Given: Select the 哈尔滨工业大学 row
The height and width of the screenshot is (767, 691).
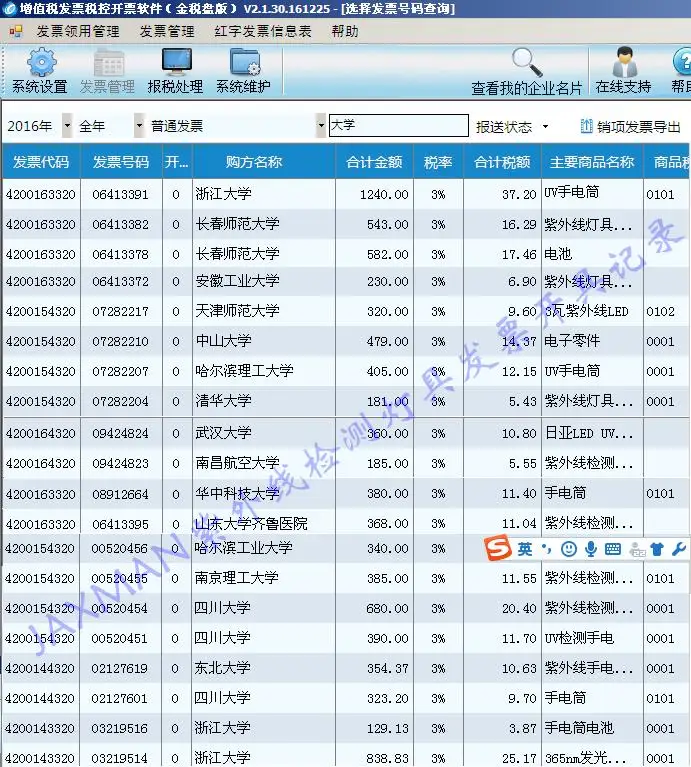Looking at the screenshot, I should pyautogui.click(x=345, y=548).
